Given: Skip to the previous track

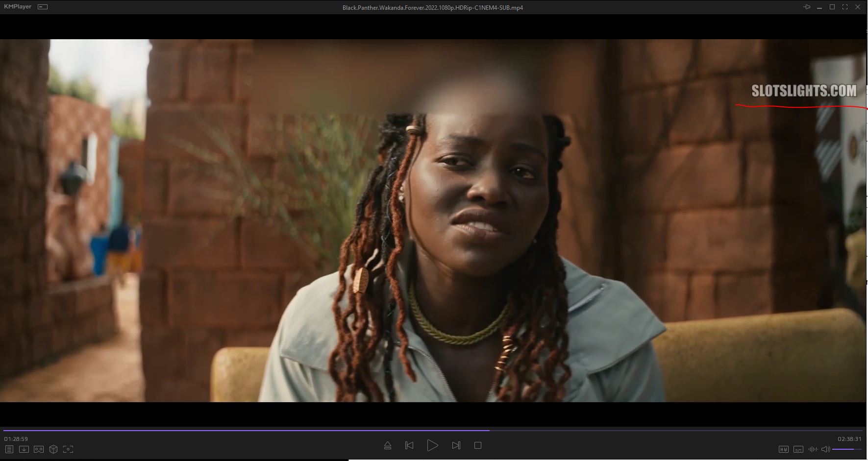Looking at the screenshot, I should click(409, 445).
